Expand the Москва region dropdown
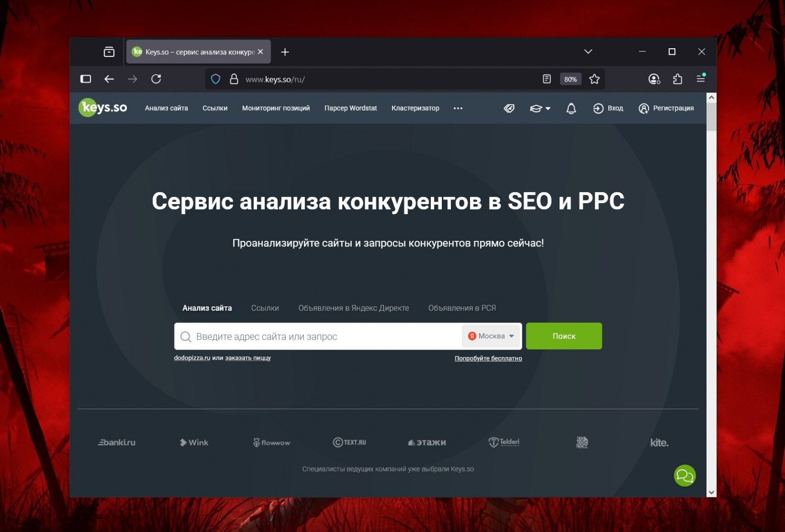 [491, 336]
